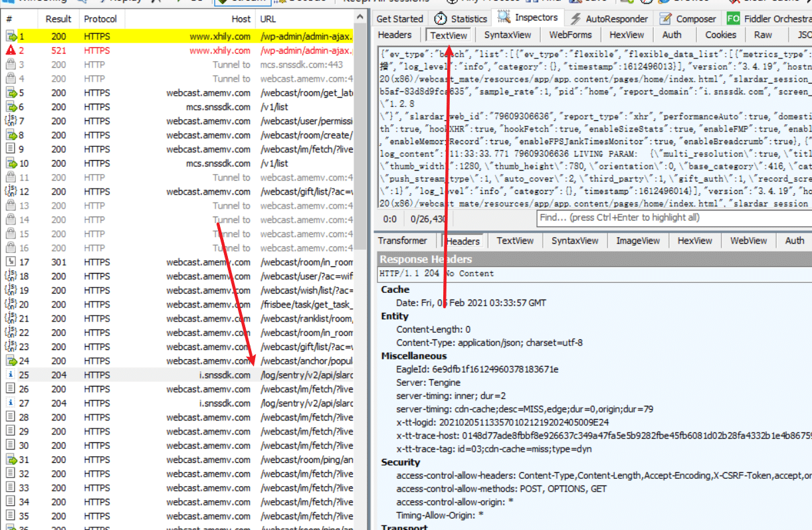Select response inspector TextView tab

(515, 241)
